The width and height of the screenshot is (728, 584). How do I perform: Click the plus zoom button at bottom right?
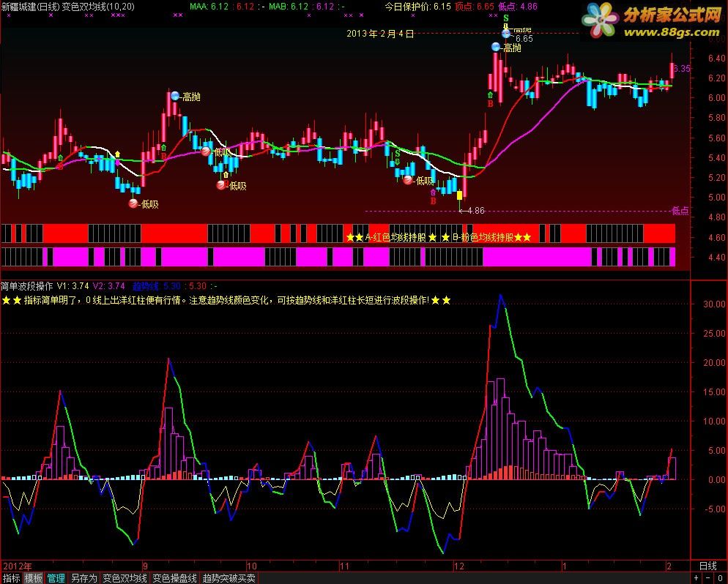[697, 578]
